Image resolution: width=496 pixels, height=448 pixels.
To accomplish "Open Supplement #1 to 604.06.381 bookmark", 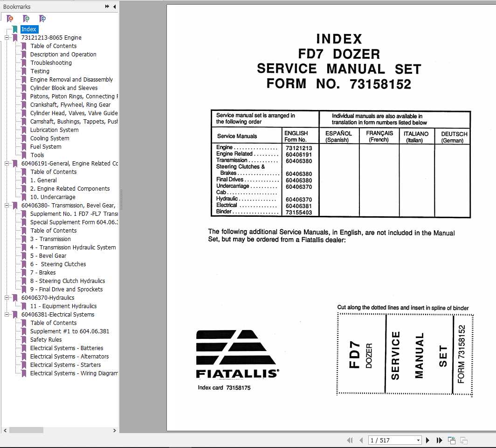I will click(x=69, y=331).
